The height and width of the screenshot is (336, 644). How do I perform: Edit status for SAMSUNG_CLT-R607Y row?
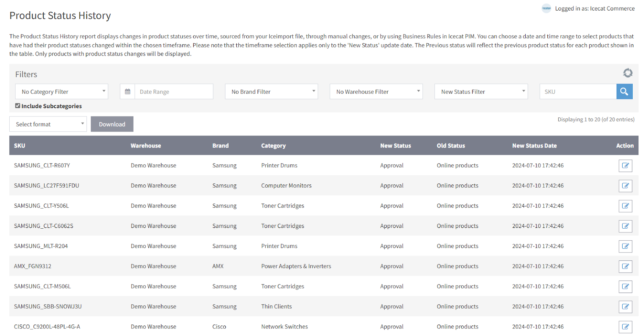[x=625, y=166]
